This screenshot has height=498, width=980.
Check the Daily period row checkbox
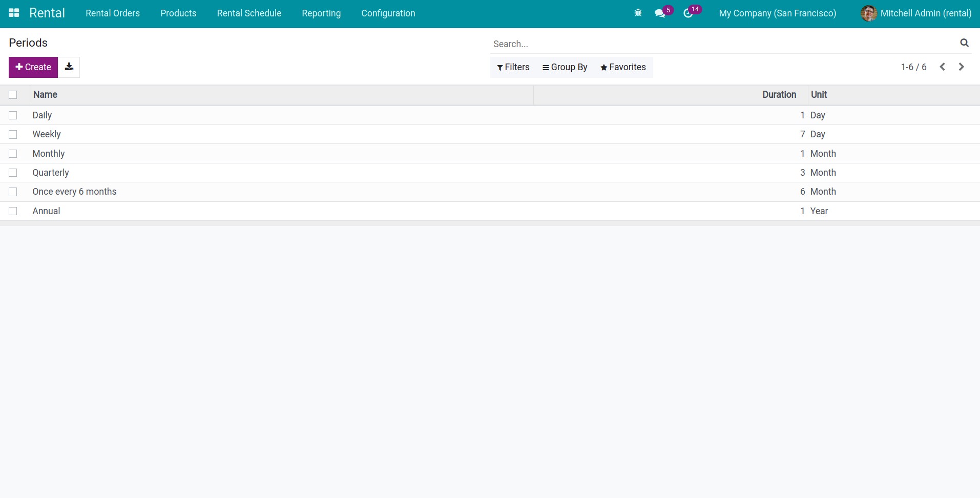click(13, 115)
